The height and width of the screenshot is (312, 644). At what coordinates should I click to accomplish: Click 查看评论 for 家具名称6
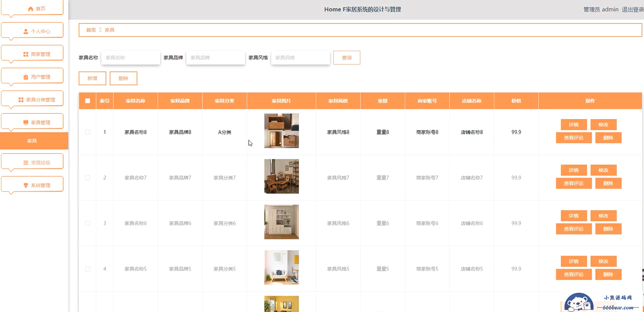(x=574, y=229)
